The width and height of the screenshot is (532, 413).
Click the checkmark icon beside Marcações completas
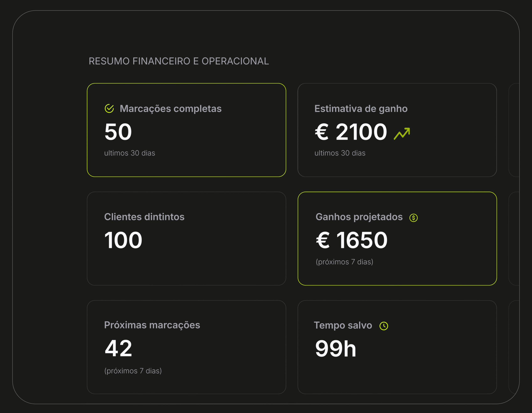tap(109, 109)
